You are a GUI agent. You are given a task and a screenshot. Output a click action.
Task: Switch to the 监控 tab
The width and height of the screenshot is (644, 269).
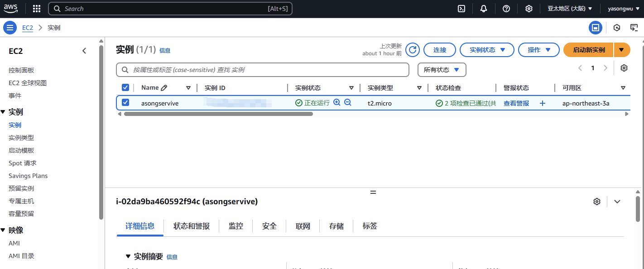coord(236,226)
